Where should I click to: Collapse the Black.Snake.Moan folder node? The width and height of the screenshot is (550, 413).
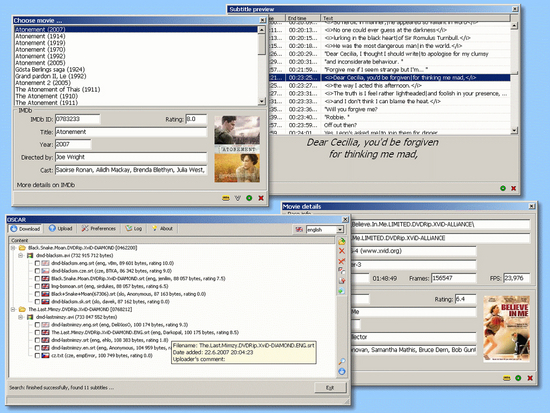tap(13, 248)
